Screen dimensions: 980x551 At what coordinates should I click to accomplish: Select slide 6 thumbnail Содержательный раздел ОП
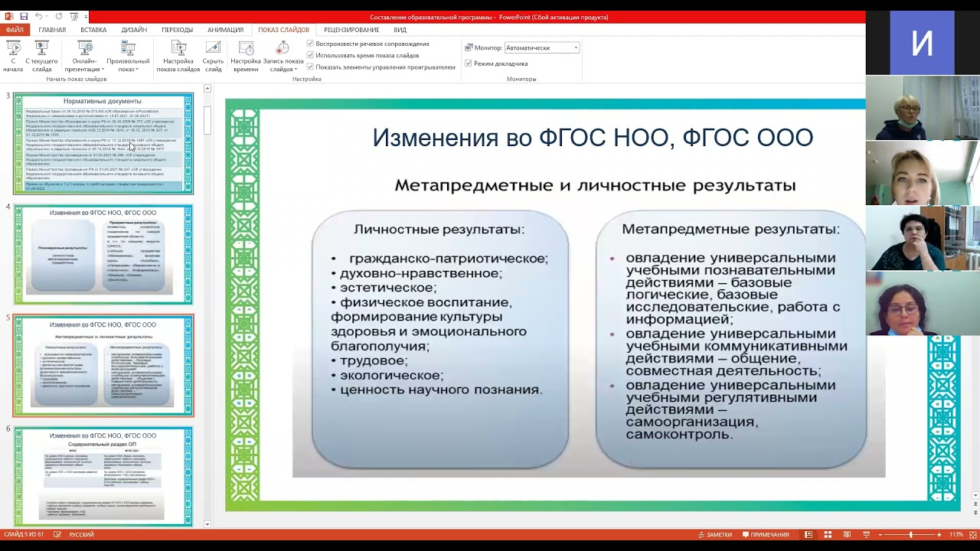(103, 477)
